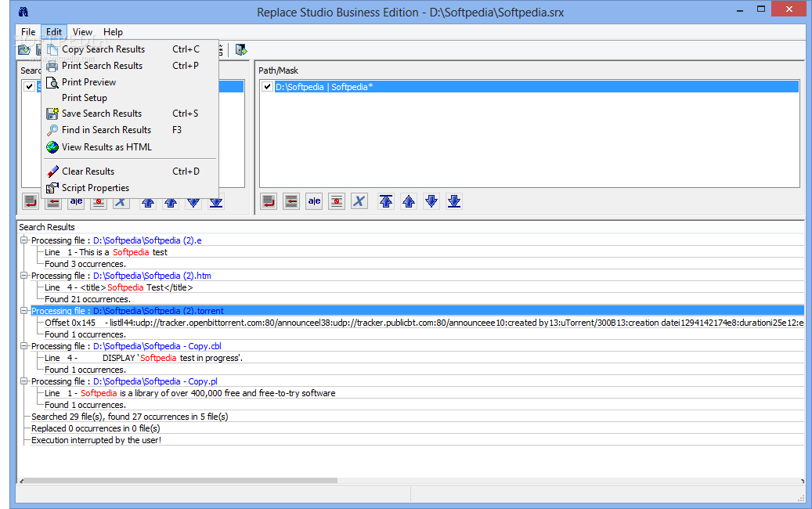
Task: Select 'Found 21 occurrences.' row
Action: [x=88, y=299]
